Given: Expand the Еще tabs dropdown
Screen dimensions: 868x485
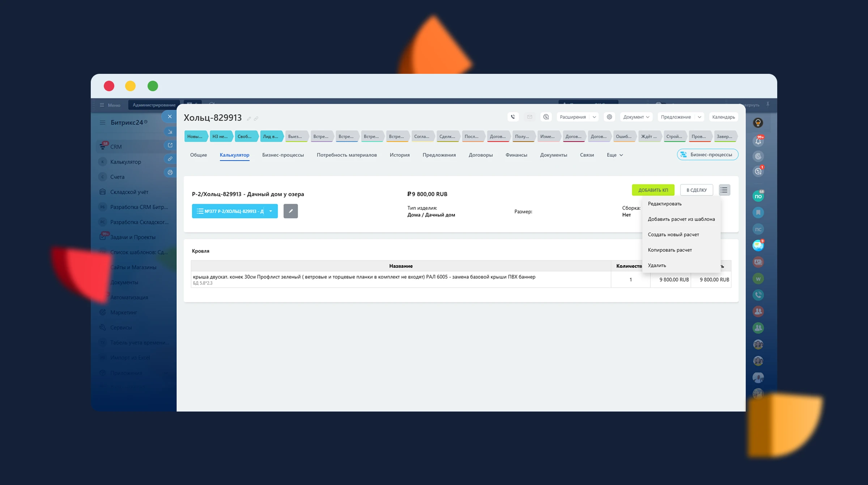Looking at the screenshot, I should [x=614, y=155].
